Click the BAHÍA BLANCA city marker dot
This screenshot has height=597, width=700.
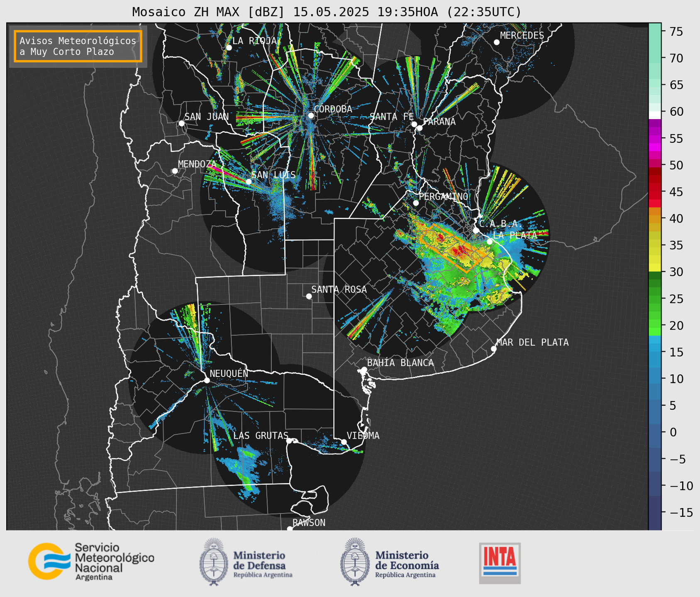click(364, 369)
